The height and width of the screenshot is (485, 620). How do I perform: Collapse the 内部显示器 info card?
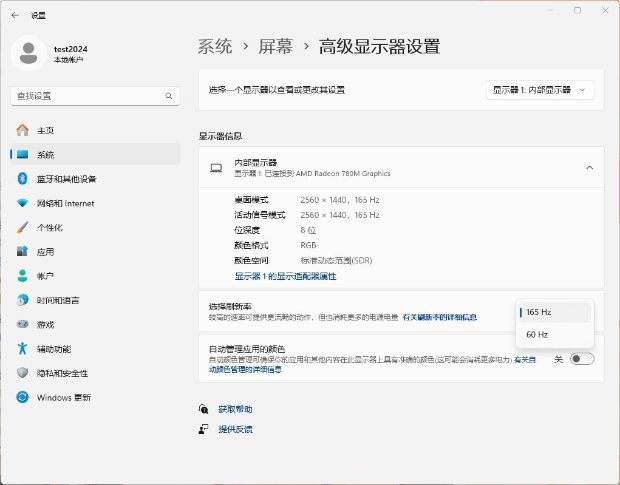point(589,168)
